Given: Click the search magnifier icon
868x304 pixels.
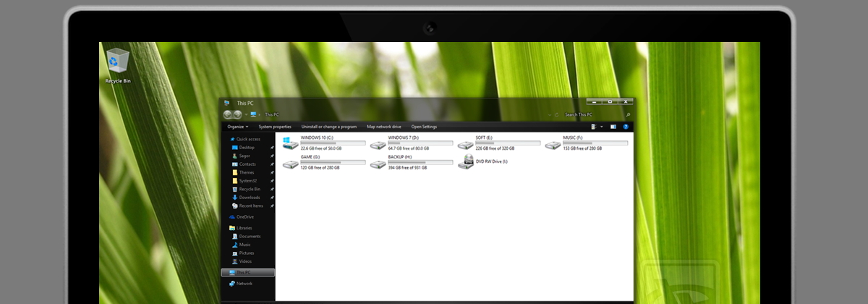Looking at the screenshot, I should click(628, 114).
